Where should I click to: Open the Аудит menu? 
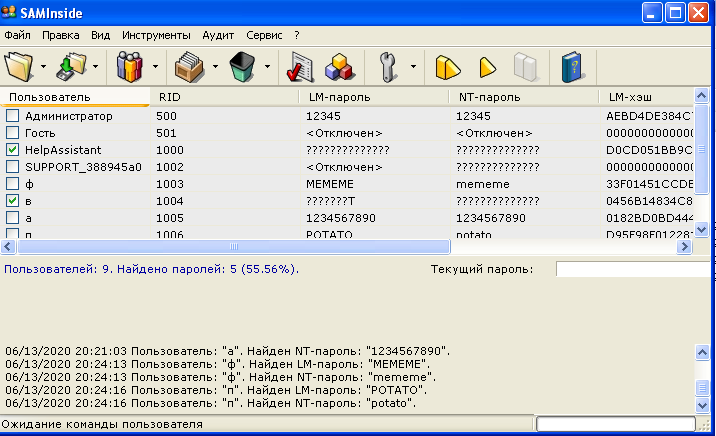(x=218, y=35)
